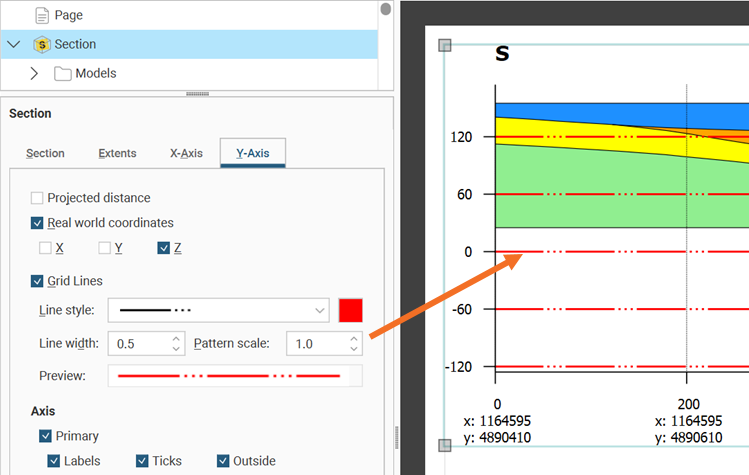The image size is (749, 475).
Task: Enable Projected distance checkbox
Action: [x=38, y=198]
